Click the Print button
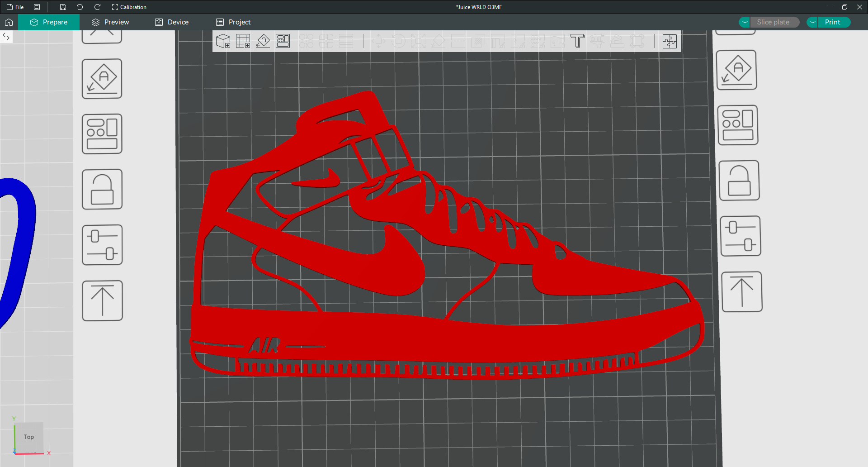 832,22
